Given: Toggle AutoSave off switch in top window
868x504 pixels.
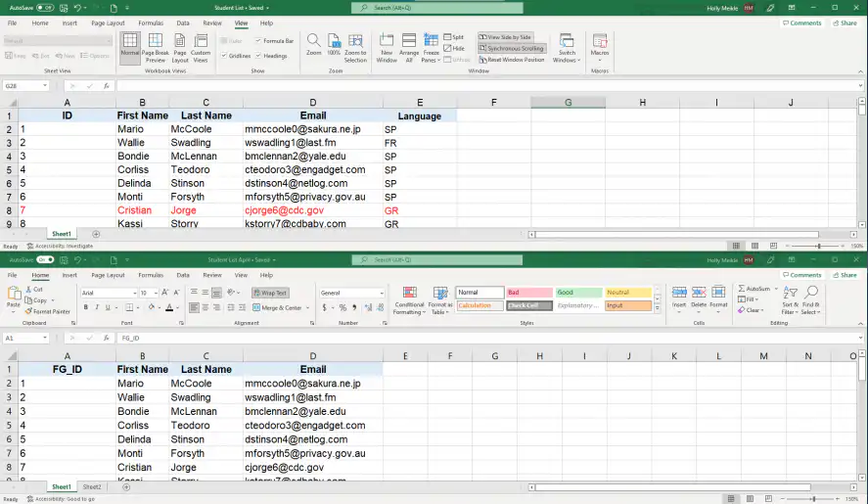Looking at the screenshot, I should [45, 8].
